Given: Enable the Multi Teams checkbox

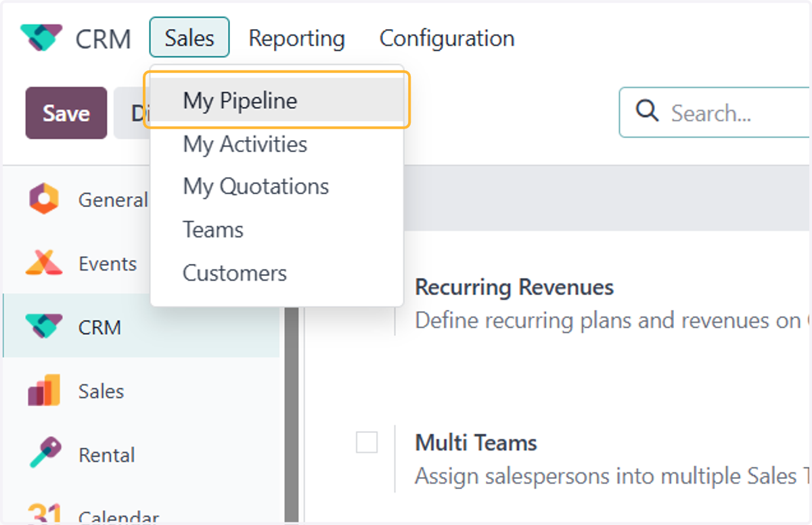Looking at the screenshot, I should [x=367, y=442].
